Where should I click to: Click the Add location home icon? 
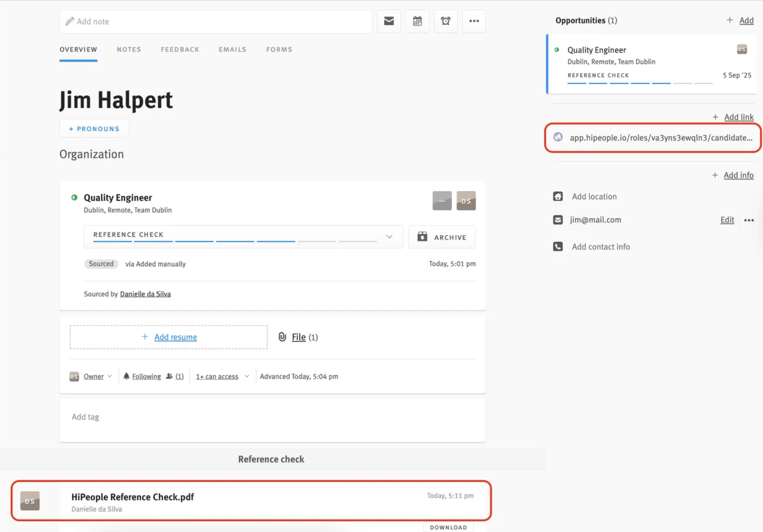tap(558, 196)
